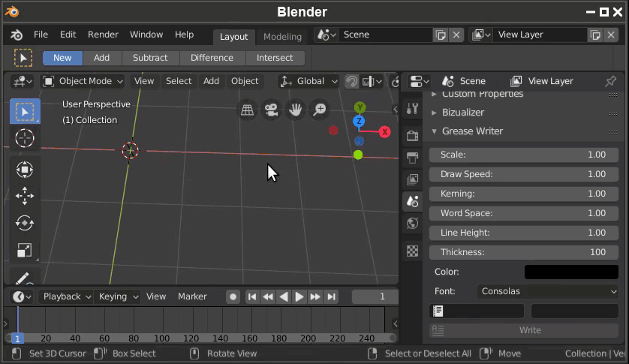Play the animation forward

tap(299, 297)
